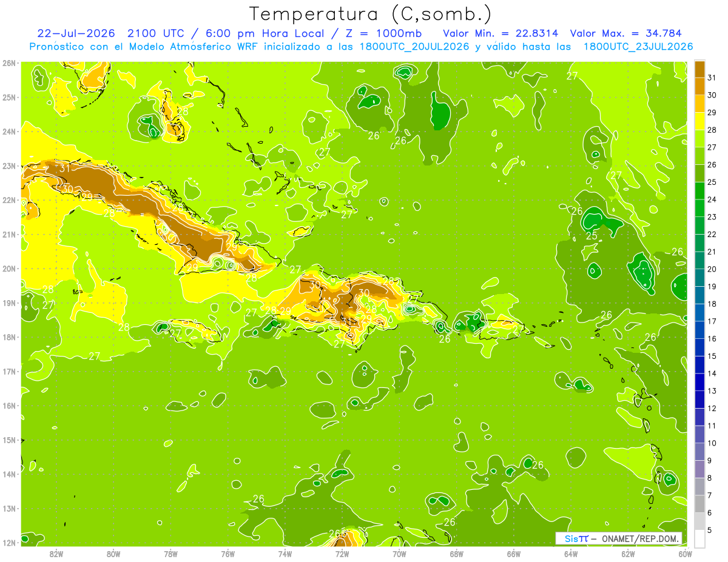Click longitude axis label '68W'
This screenshot has height=562, width=728.
click(457, 554)
